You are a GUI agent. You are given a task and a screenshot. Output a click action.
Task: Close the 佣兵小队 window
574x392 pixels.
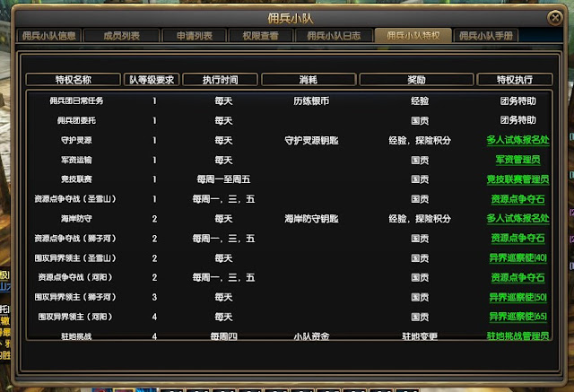click(x=555, y=18)
